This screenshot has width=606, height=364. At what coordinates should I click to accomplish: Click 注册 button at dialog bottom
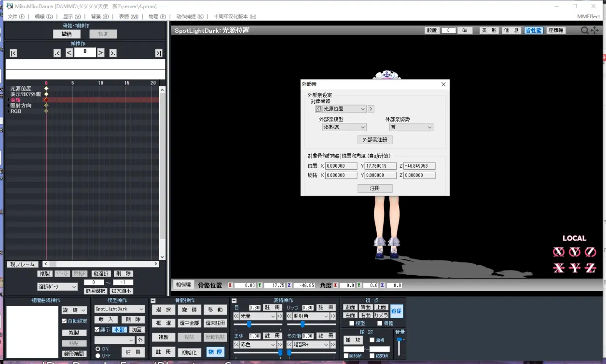pyautogui.click(x=375, y=189)
